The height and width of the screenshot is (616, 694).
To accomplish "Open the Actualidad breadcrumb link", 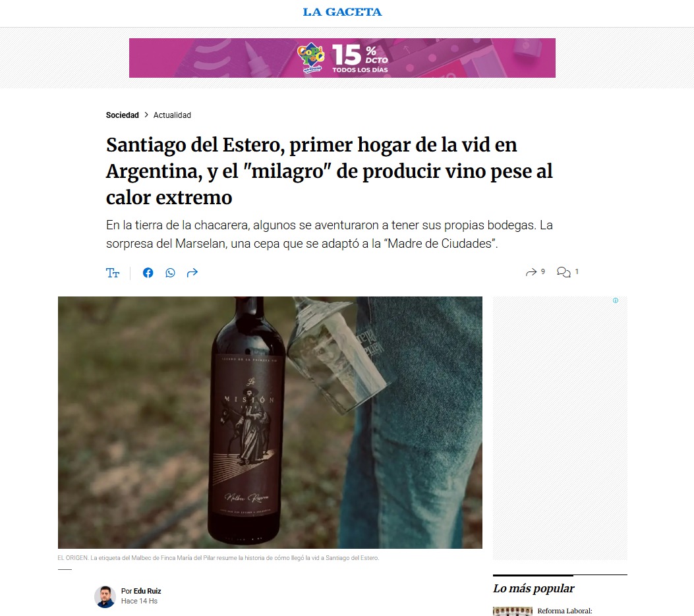I will 172,115.
